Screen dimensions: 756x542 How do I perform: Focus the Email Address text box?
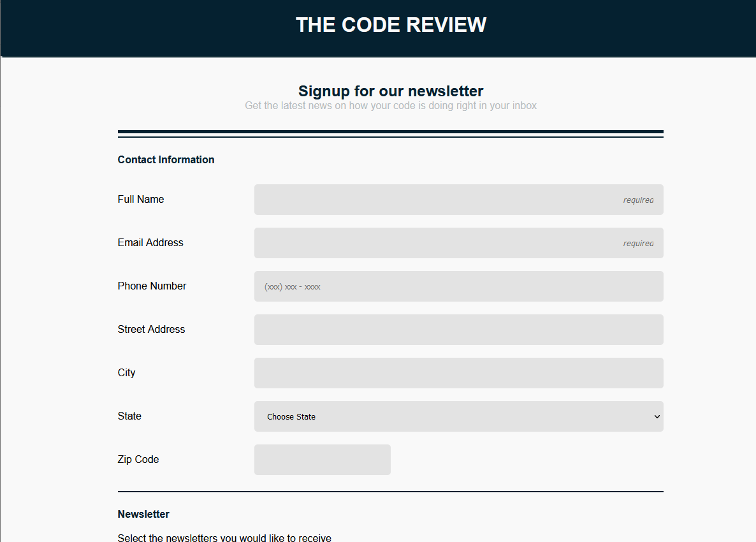point(458,243)
